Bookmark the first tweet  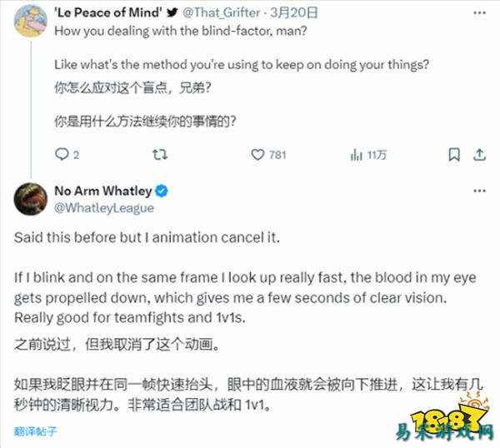tap(454, 155)
